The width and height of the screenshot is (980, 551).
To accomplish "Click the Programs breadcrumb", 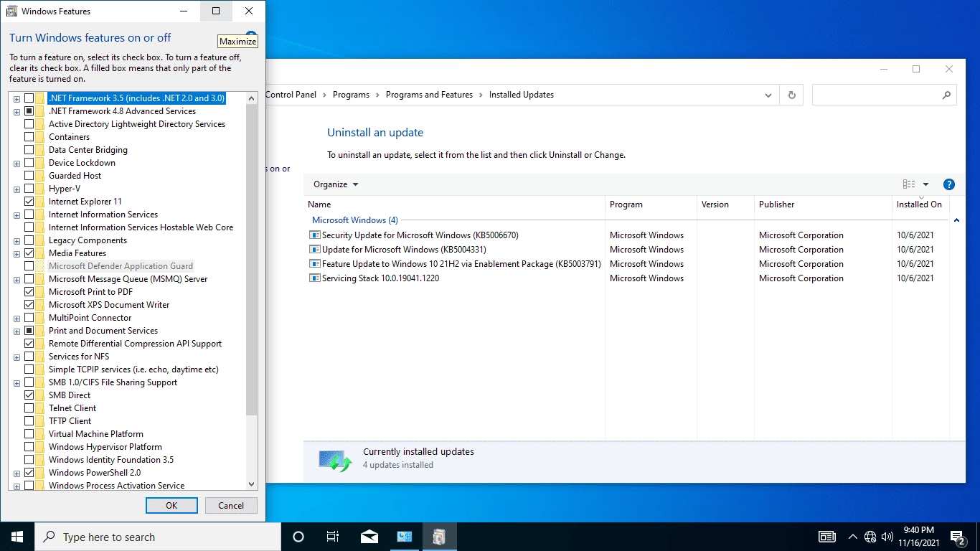I will [x=351, y=95].
